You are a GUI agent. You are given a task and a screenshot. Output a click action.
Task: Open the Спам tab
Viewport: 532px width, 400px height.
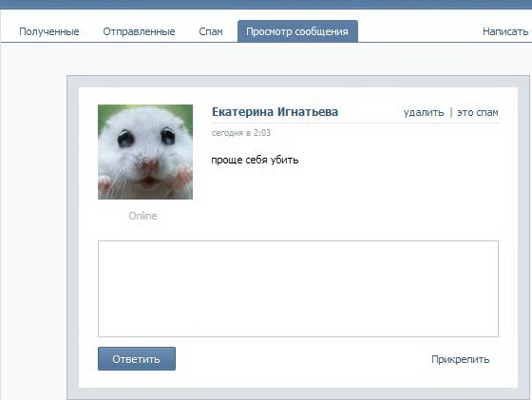coord(211,31)
